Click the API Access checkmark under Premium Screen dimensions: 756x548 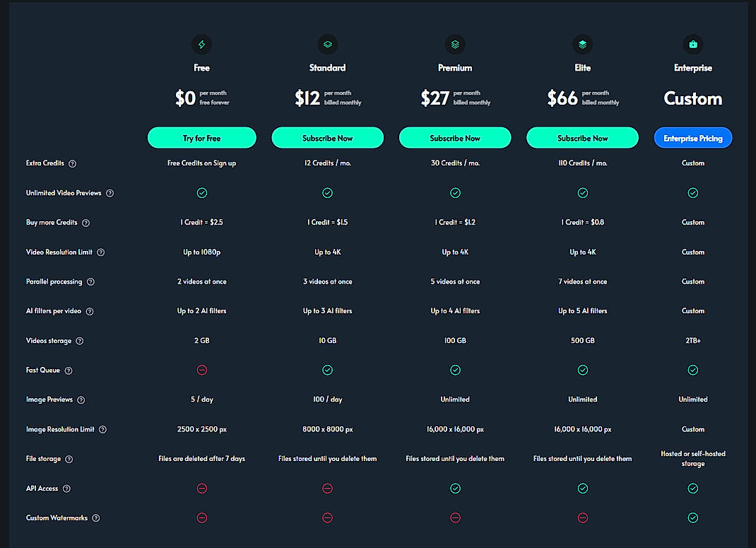[455, 488]
